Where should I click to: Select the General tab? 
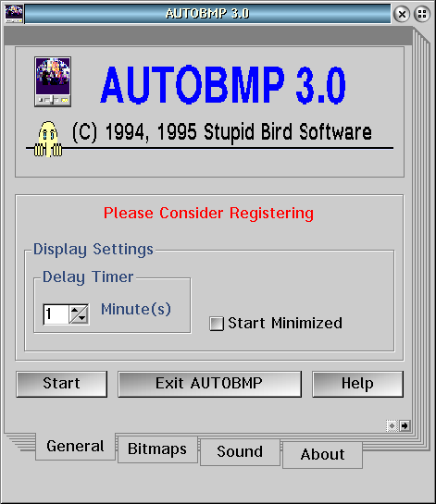pyautogui.click(x=75, y=446)
